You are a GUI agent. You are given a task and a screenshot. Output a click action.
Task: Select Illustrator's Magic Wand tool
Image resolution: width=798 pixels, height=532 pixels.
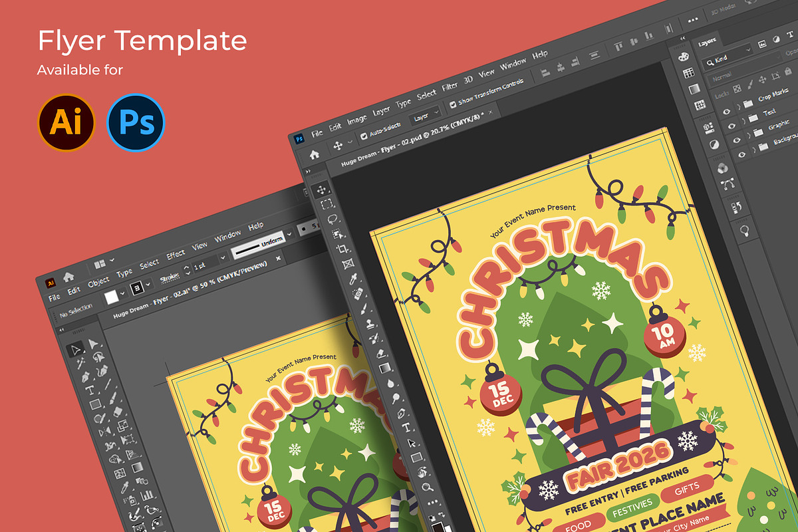pos(80,364)
